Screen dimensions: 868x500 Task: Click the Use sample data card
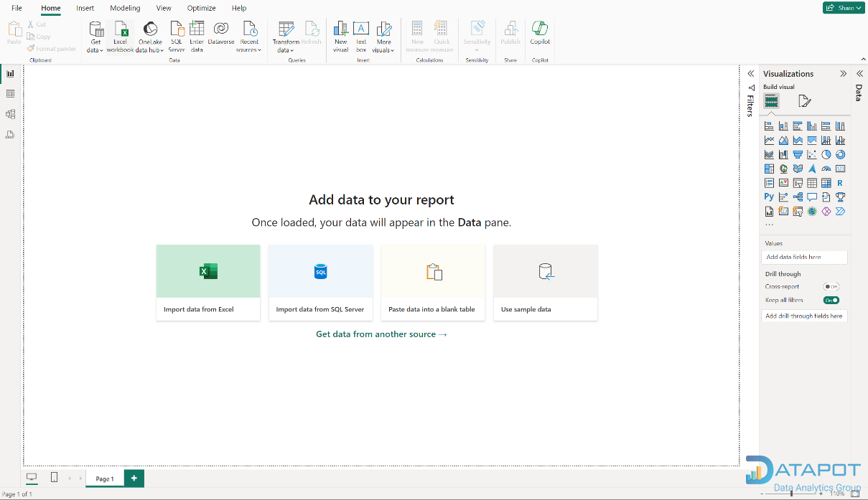point(545,282)
